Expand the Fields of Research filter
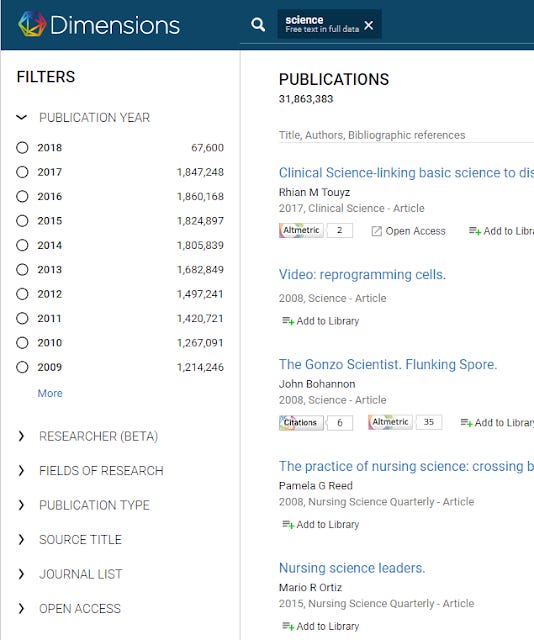This screenshot has height=640, width=534. tap(21, 471)
